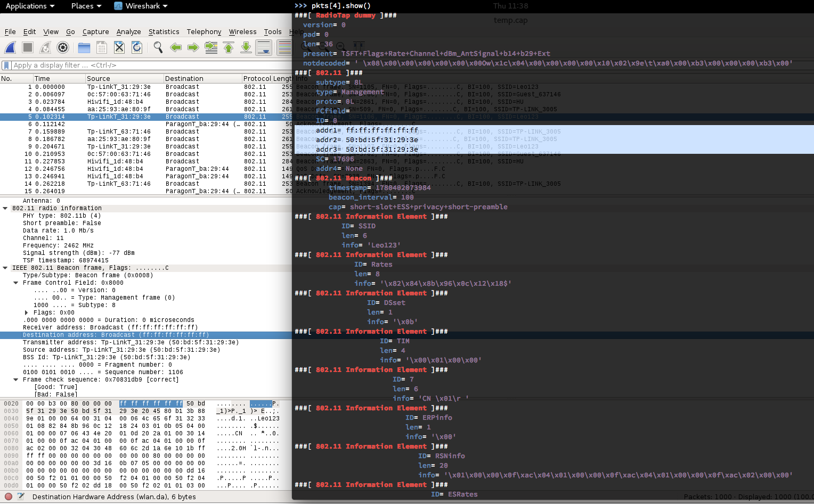
Task: Start capturing packets with the shark fin icon
Action: (10, 47)
